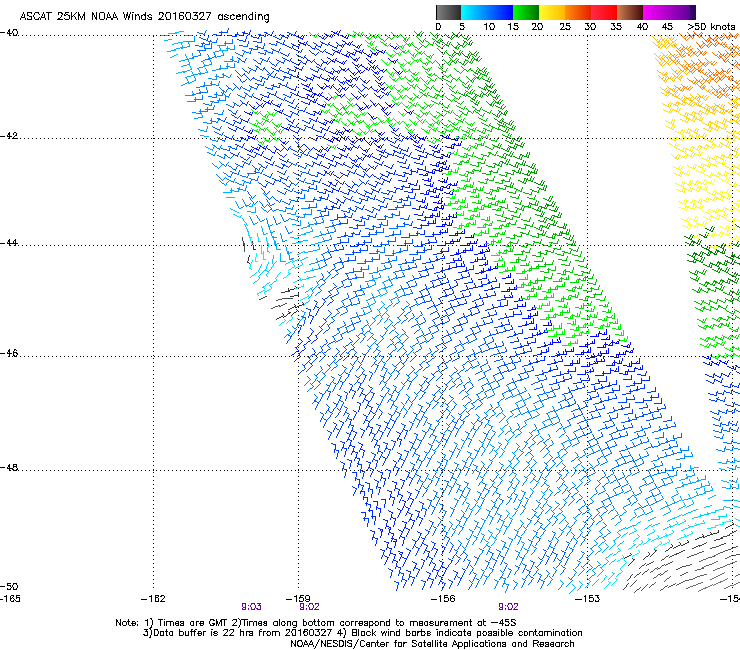This screenshot has height=650, width=740.
Task: Click the legend value '25'
Action: coord(565,26)
